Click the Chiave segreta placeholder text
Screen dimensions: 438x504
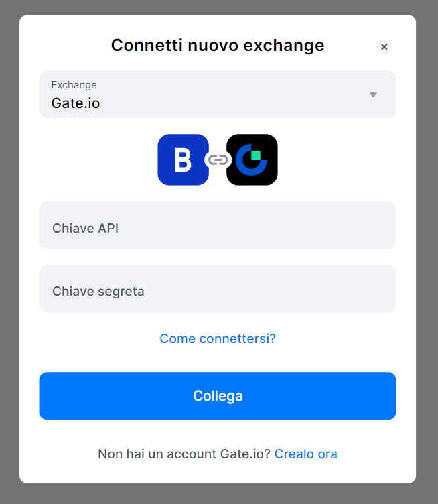(98, 291)
